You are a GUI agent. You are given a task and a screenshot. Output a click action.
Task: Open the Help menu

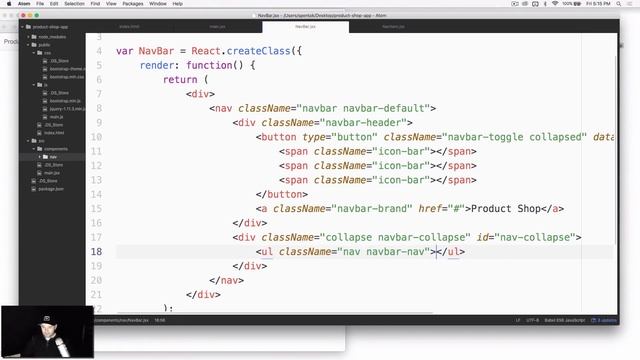point(178,4)
